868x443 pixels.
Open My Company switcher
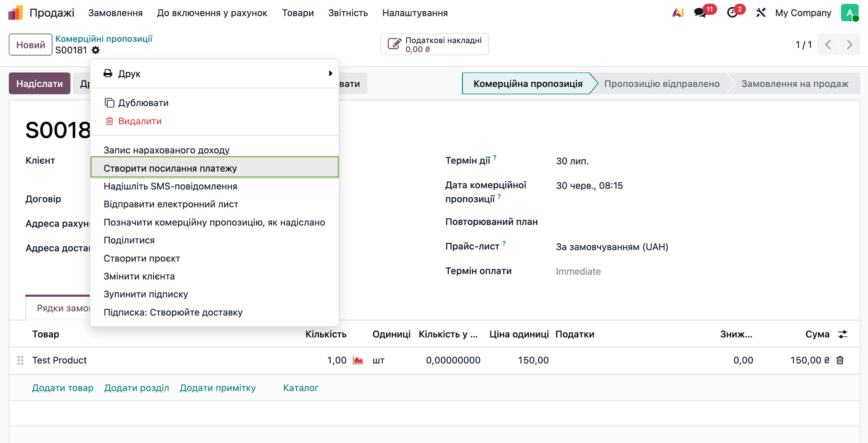tap(803, 13)
